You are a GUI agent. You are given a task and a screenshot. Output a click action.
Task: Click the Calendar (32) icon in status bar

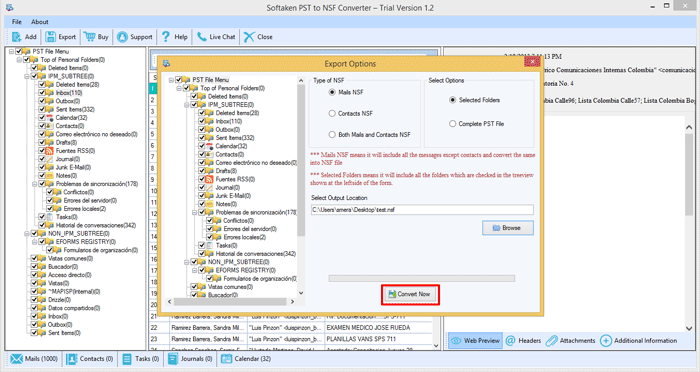click(227, 359)
